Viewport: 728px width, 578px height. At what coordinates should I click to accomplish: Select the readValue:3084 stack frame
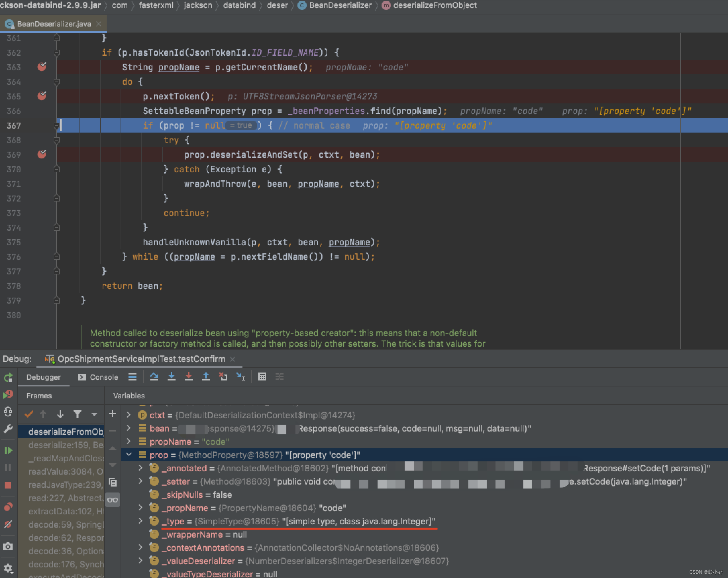click(x=66, y=471)
